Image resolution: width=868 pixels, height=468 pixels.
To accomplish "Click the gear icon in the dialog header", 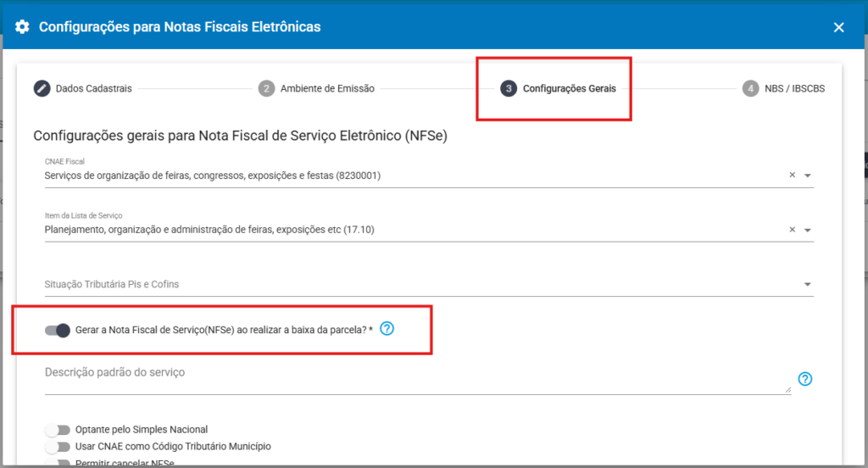I will click(x=23, y=27).
